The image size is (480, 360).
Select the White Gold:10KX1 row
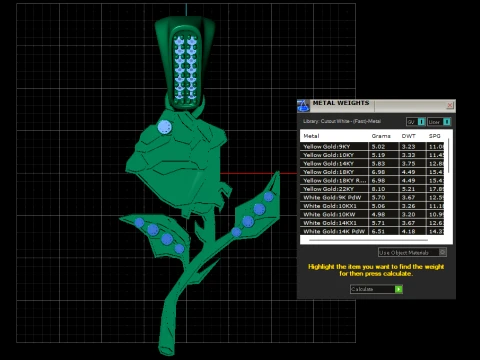372,206
